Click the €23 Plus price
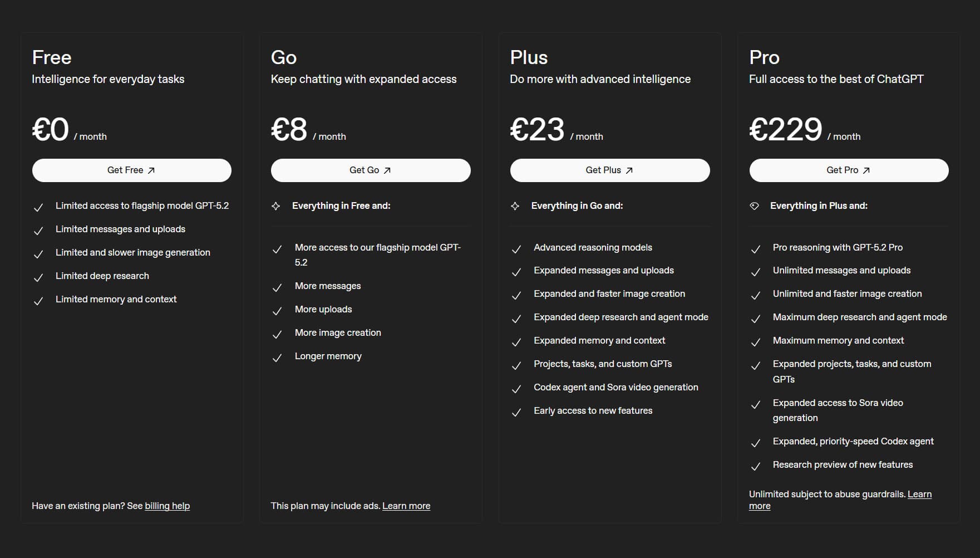Image resolution: width=980 pixels, height=558 pixels. click(x=537, y=129)
